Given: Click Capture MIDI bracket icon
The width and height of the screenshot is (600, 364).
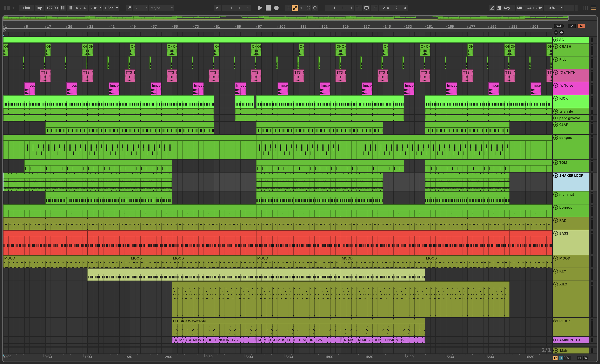Looking at the screenshot, I should tap(308, 8).
